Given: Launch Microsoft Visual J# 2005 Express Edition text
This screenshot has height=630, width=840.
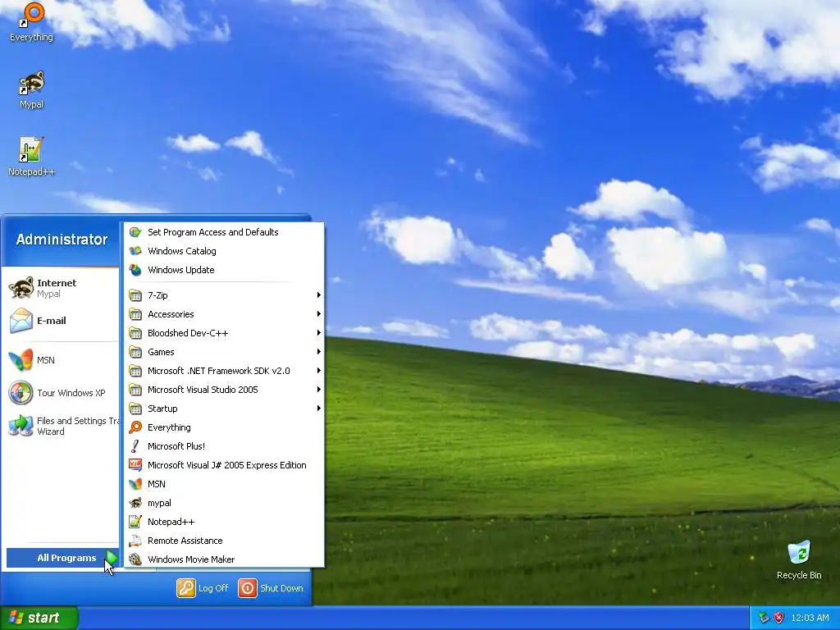Looking at the screenshot, I should coord(227,465).
